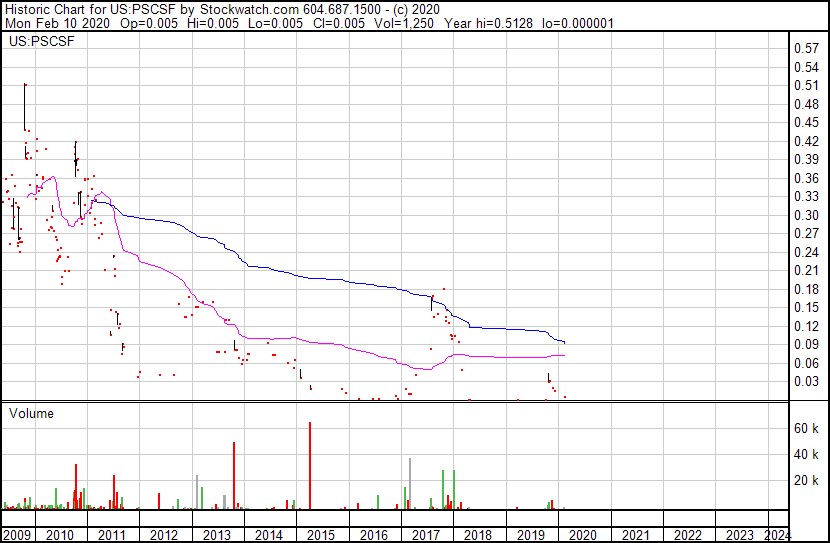Select the 2012 year label on the axis
The width and height of the screenshot is (830, 543).
164,535
